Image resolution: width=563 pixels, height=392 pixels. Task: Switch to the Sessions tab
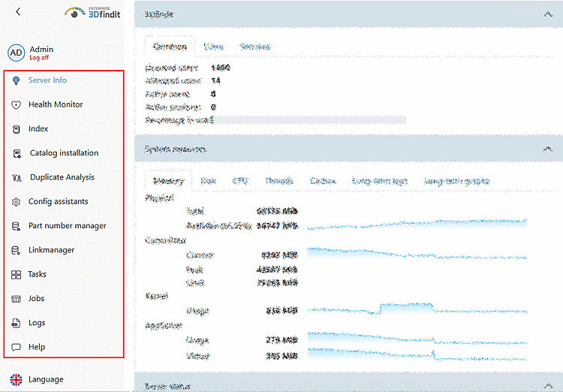255,47
